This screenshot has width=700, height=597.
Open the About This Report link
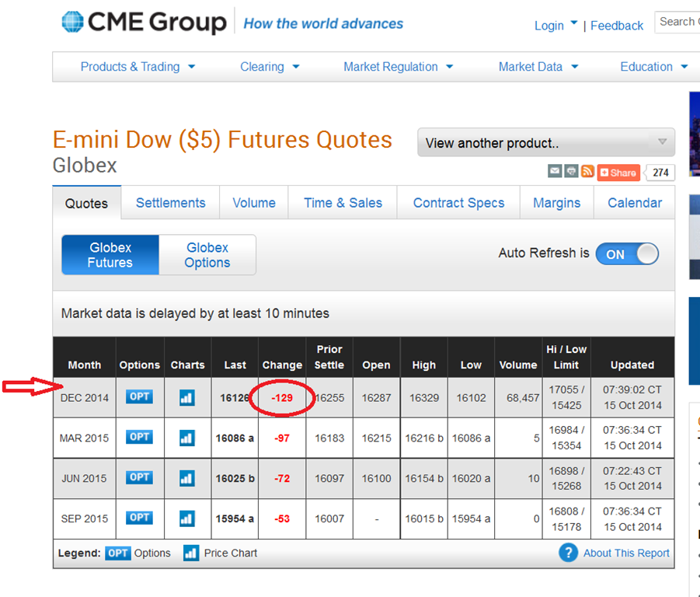coord(626,553)
